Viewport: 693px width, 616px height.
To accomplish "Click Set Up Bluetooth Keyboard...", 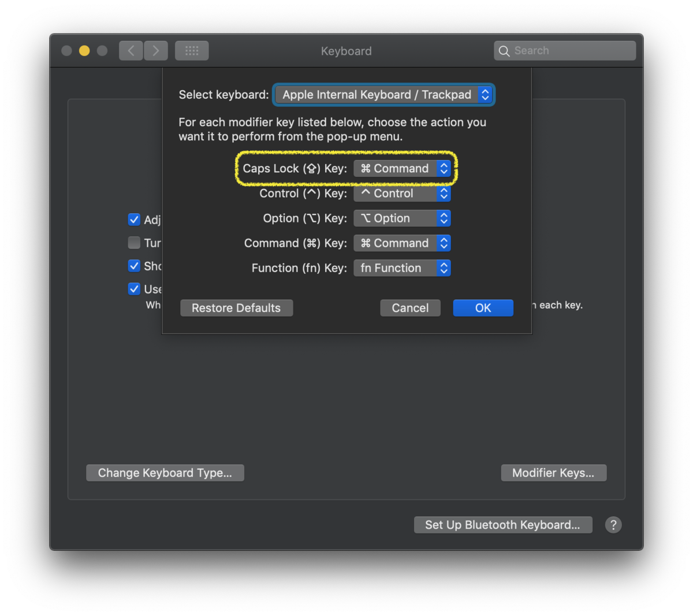I will (503, 525).
